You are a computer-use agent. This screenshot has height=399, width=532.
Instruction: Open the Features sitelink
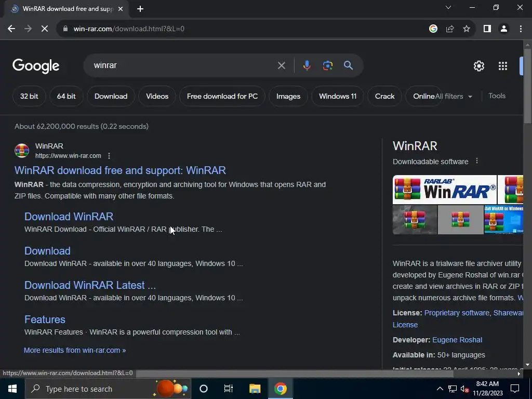point(45,320)
